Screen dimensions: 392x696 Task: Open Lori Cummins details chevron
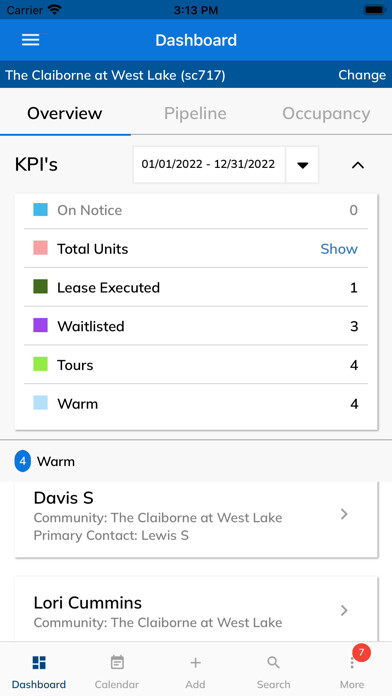pos(344,610)
